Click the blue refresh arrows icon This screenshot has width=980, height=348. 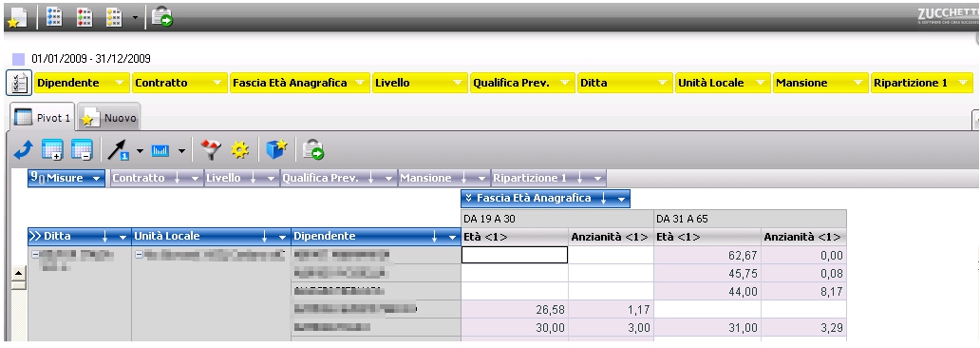[23, 150]
